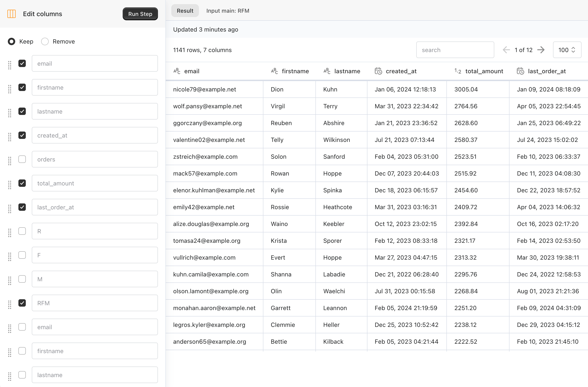
Task: Click the Edit columns panel icon
Action: [12, 14]
